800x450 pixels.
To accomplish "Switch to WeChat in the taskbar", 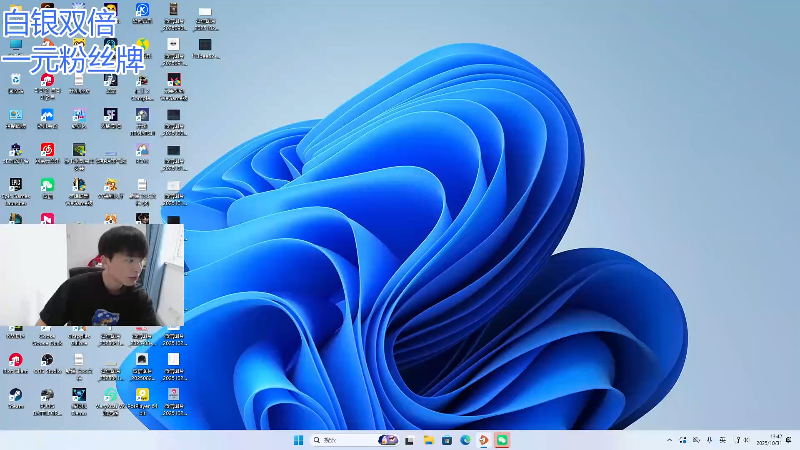I will 502,440.
